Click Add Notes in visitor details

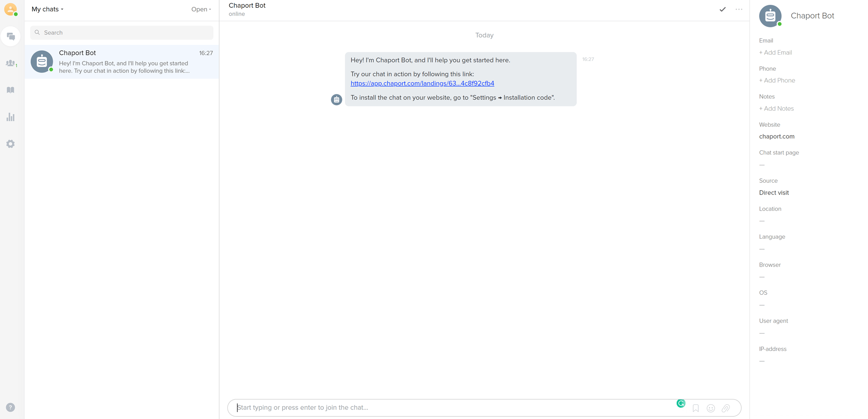coord(776,109)
